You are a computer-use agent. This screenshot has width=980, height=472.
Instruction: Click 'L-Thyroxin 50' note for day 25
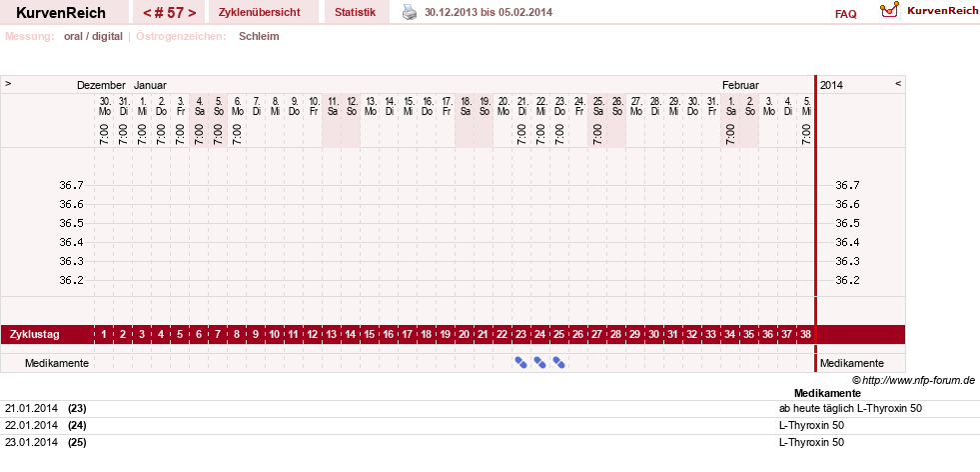click(811, 442)
